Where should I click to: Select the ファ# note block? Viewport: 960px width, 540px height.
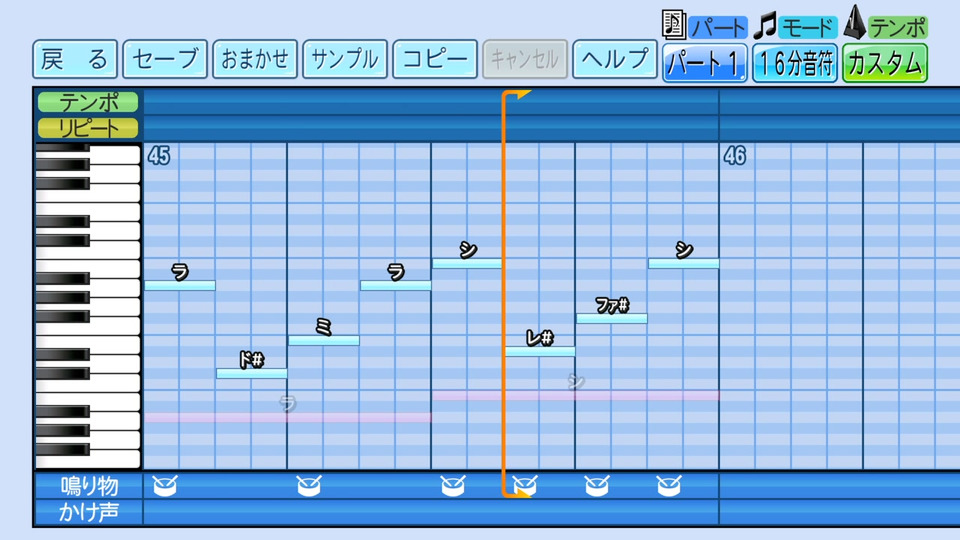(612, 318)
